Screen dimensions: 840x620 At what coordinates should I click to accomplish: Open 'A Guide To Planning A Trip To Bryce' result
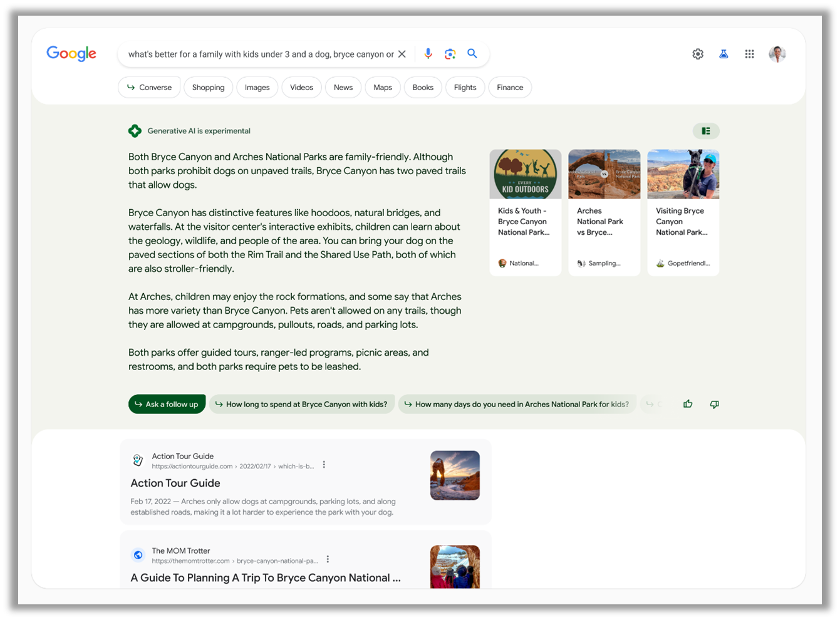266,577
